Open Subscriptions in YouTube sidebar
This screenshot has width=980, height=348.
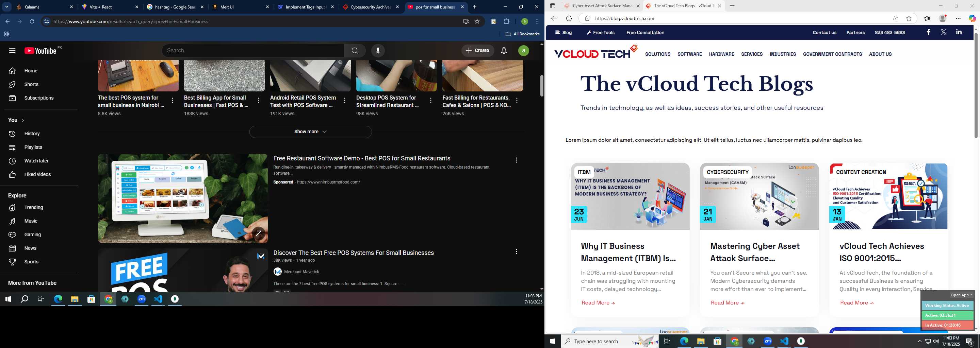click(x=39, y=98)
